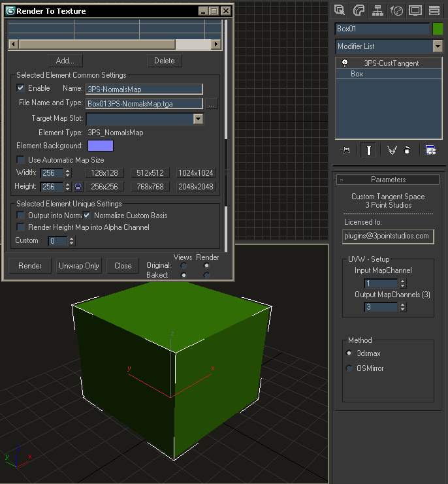Viewport: 448px width, 484px height.
Task: Enable Use Automatic Map Size checkbox
Action: tap(22, 160)
